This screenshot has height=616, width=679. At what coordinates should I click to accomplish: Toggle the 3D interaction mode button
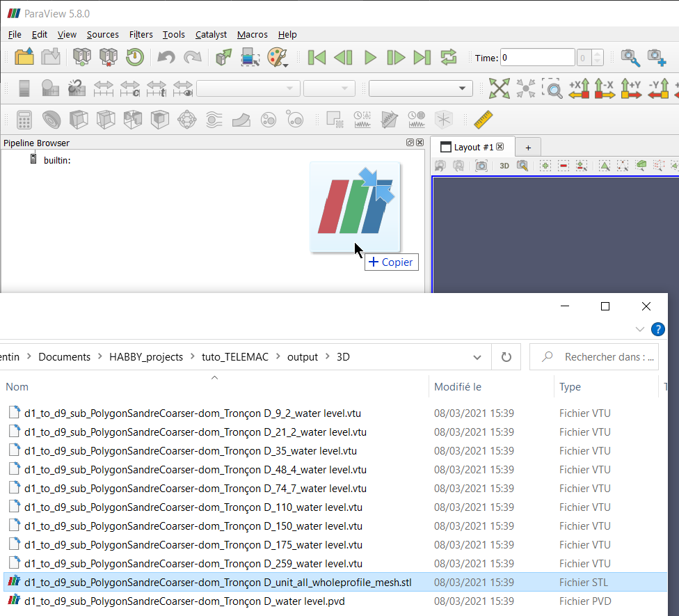coord(504,166)
